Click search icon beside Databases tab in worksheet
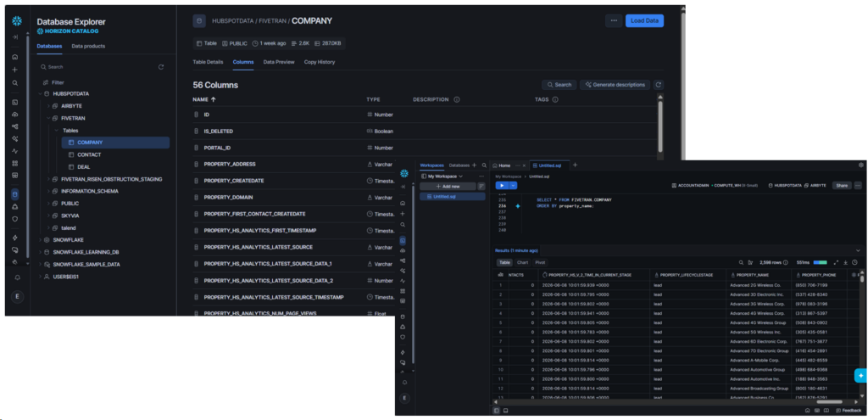868x420 pixels. pyautogui.click(x=484, y=165)
